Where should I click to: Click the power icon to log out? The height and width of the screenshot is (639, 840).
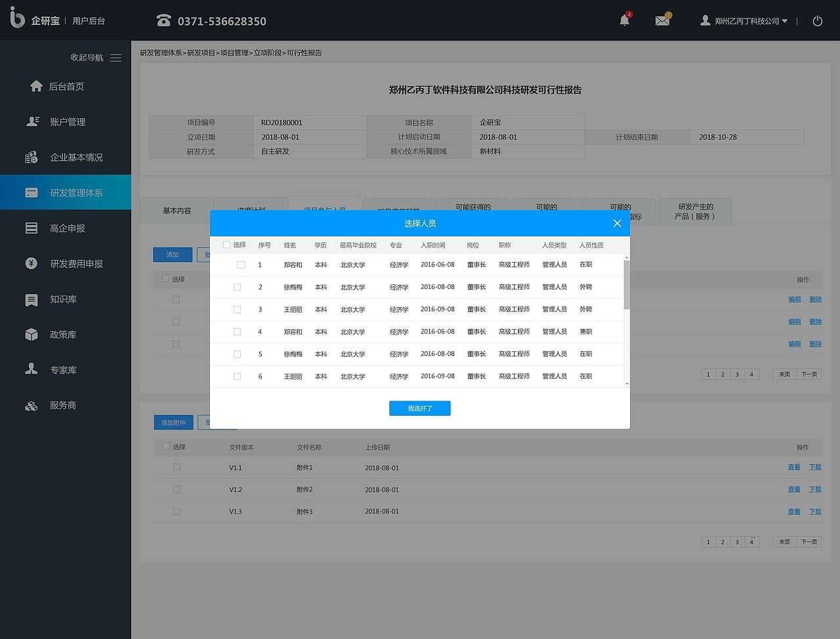pos(818,21)
